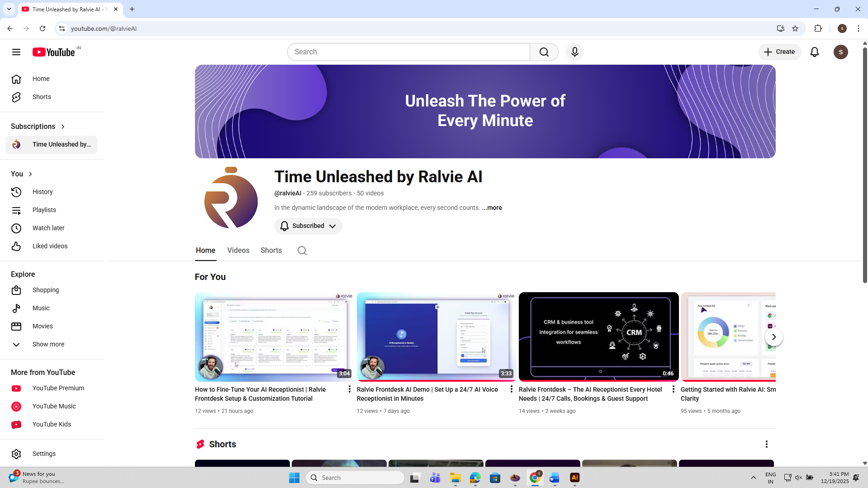
Task: Expand the You section chevron
Action: tap(30, 174)
